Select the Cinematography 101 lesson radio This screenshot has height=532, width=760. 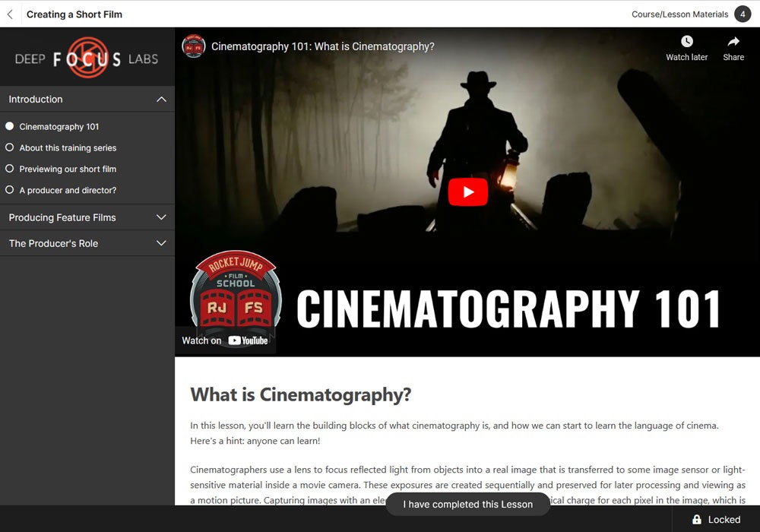(10, 127)
